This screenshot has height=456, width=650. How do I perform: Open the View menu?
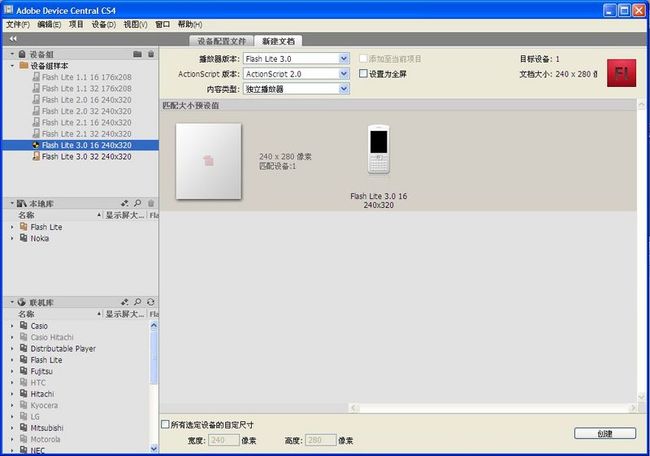click(136, 24)
